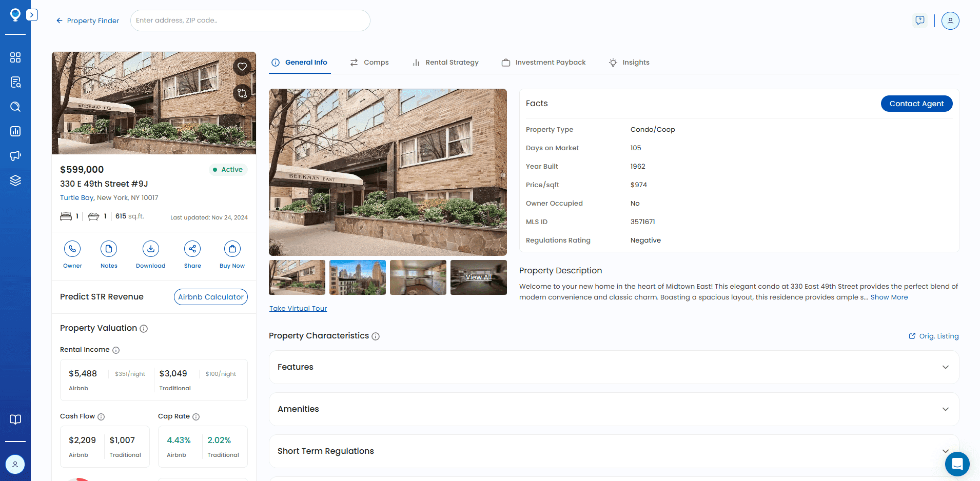This screenshot has width=980, height=481.
Task: Open the book guide icon in sidebar
Action: (x=15, y=419)
